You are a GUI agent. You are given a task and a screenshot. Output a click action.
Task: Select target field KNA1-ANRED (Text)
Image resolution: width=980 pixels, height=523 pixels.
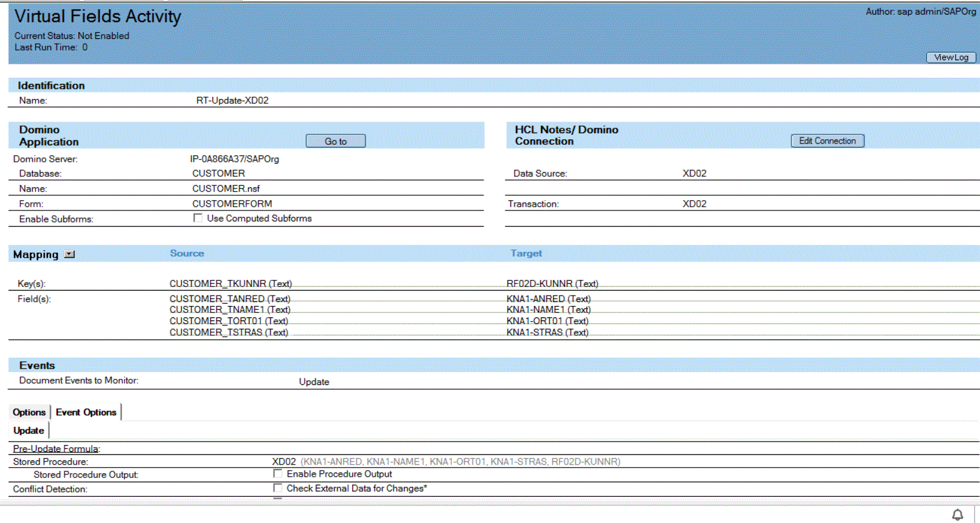click(549, 299)
